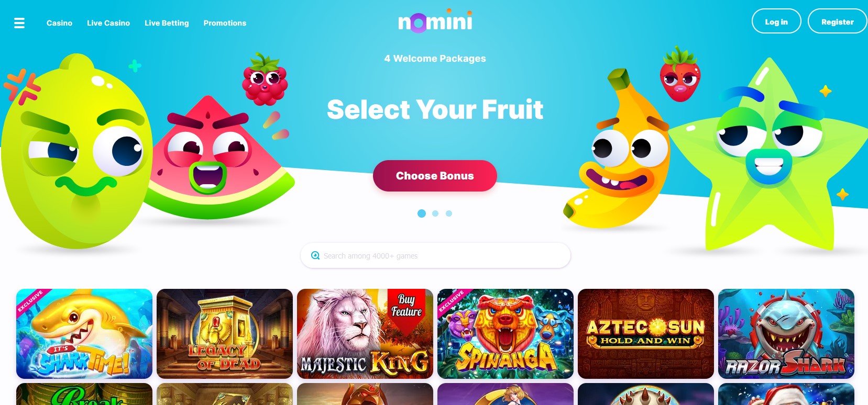Viewport: 868px width, 405px height.
Task: Select the second carousel dot
Action: point(435,213)
